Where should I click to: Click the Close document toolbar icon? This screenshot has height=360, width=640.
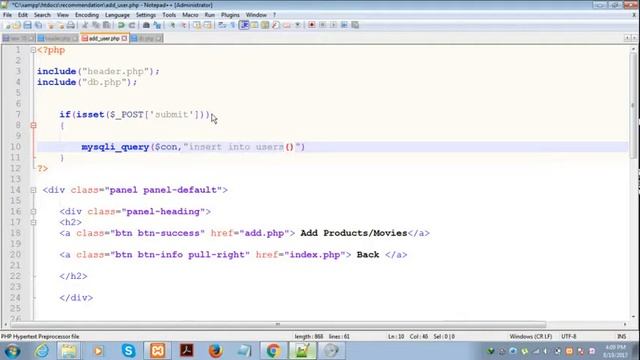(x=51, y=25)
